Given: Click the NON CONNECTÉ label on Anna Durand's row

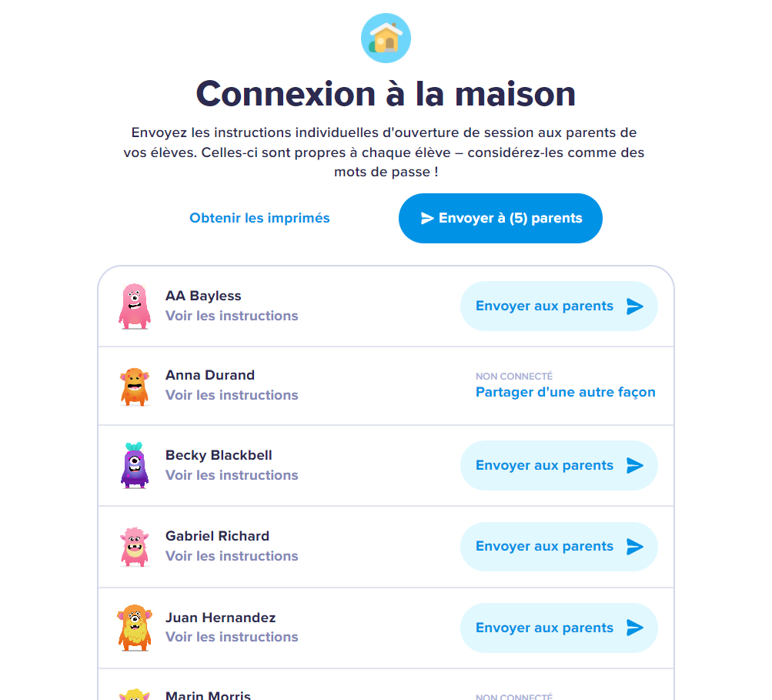Looking at the screenshot, I should coord(513,376).
